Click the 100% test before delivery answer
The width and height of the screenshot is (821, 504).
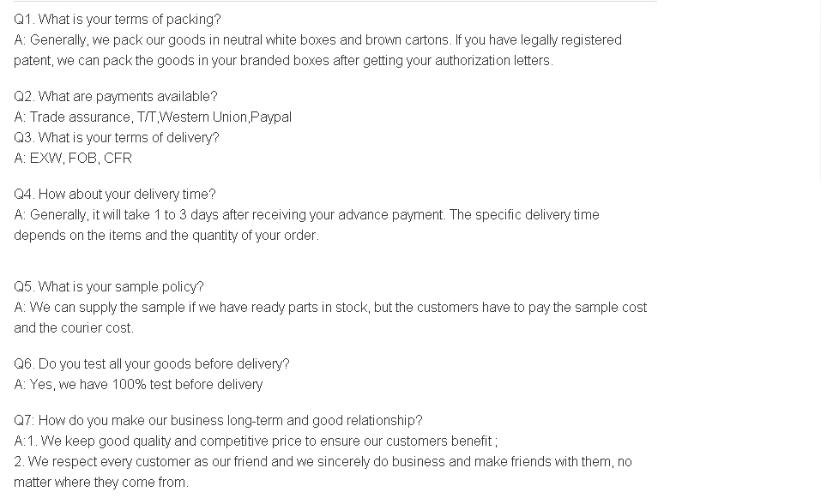[x=138, y=384]
